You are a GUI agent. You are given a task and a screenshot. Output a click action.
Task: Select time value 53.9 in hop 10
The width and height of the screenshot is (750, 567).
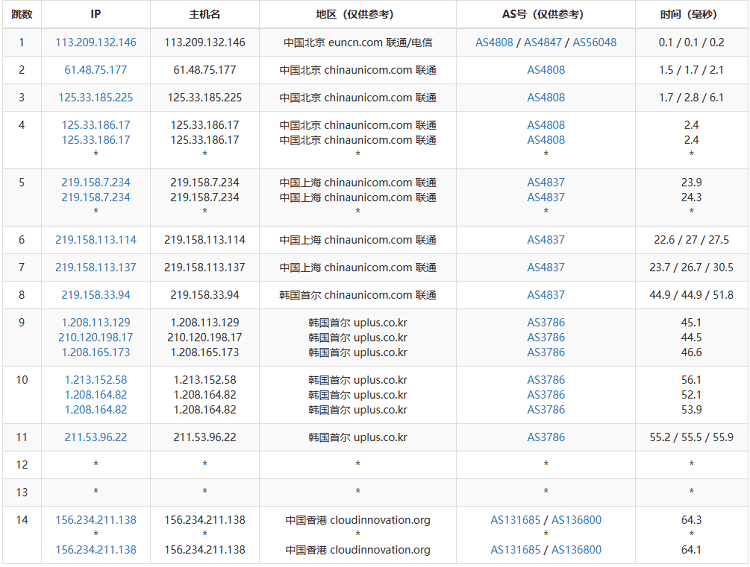point(692,410)
